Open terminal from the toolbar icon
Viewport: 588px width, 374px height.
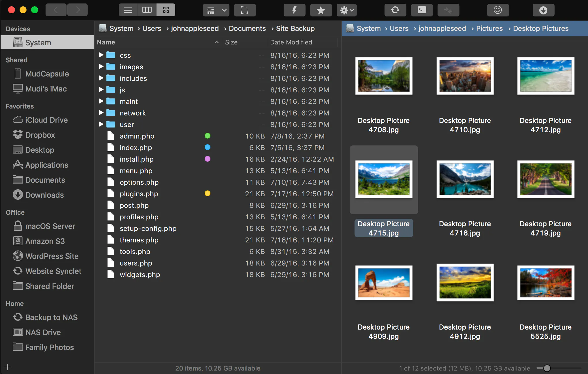[422, 10]
